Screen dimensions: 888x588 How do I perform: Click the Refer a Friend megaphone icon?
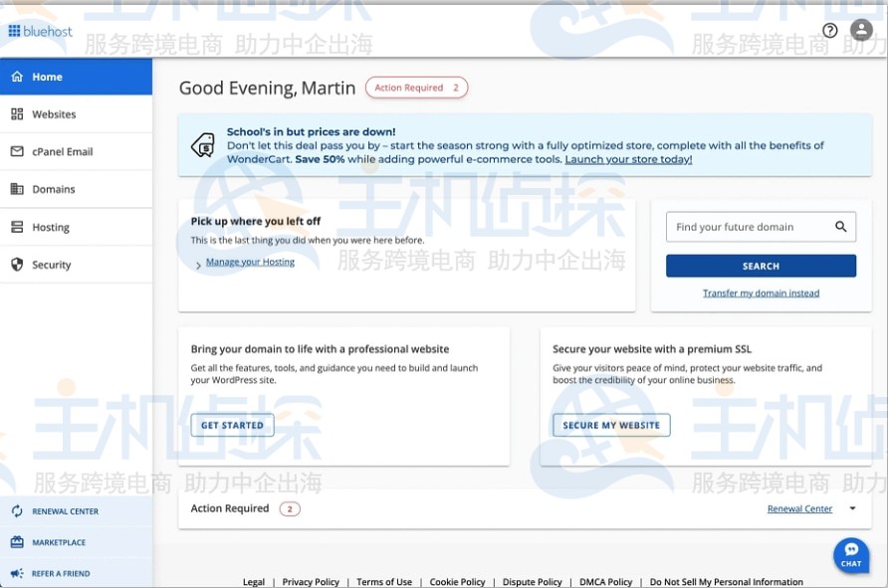[17, 573]
